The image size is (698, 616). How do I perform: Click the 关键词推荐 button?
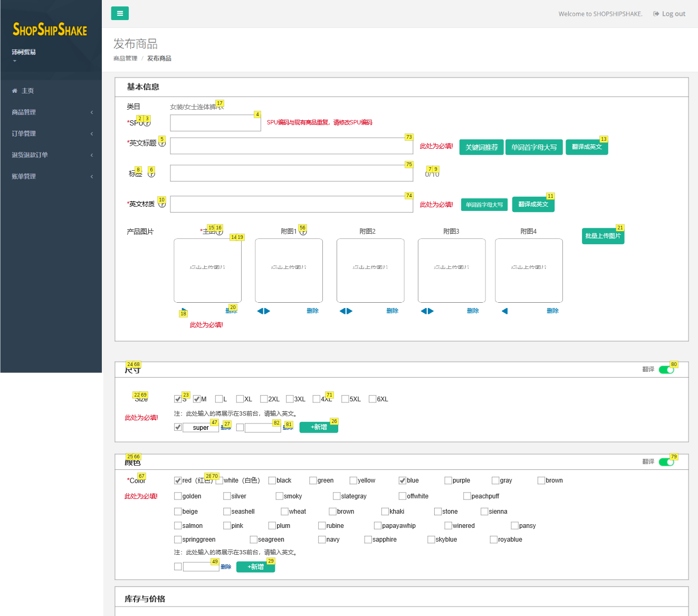482,147
